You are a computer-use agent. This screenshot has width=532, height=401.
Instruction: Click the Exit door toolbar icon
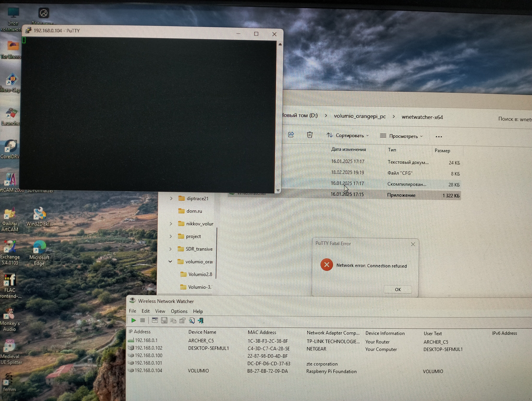point(201,321)
